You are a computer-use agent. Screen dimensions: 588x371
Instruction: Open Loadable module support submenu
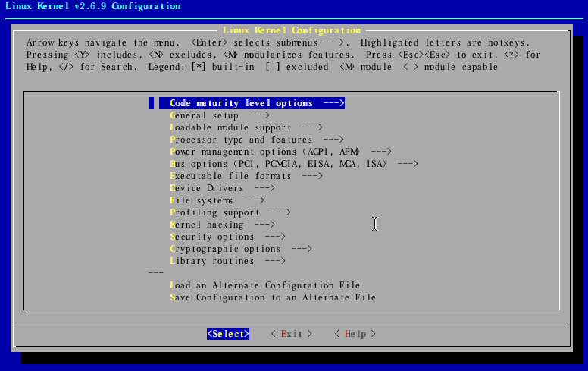point(246,127)
